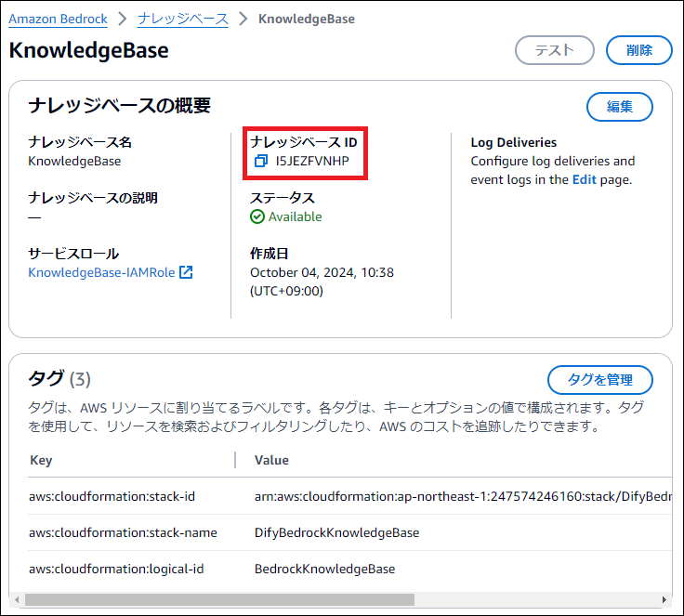This screenshot has width=684, height=616.
Task: Open the KnowledgeBase-IAMRole service role link
Action: pos(101,272)
